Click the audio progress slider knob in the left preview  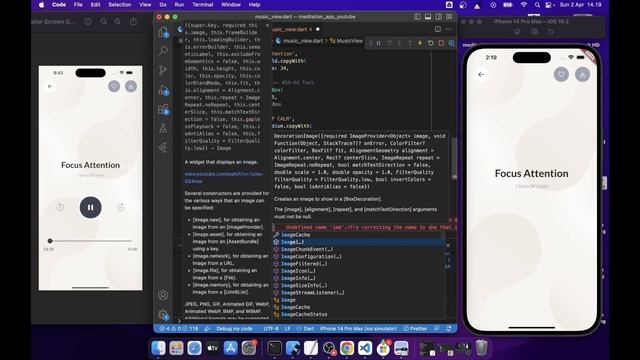pyautogui.click(x=50, y=241)
